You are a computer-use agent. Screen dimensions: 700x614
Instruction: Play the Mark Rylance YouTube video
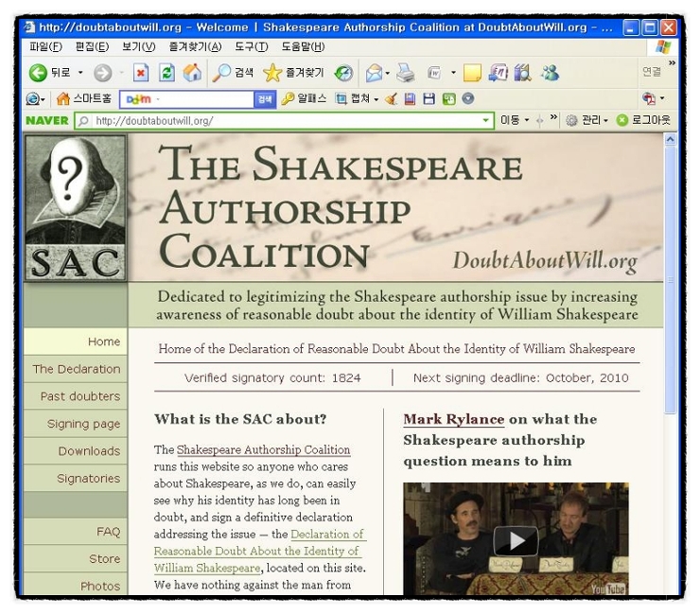click(516, 541)
